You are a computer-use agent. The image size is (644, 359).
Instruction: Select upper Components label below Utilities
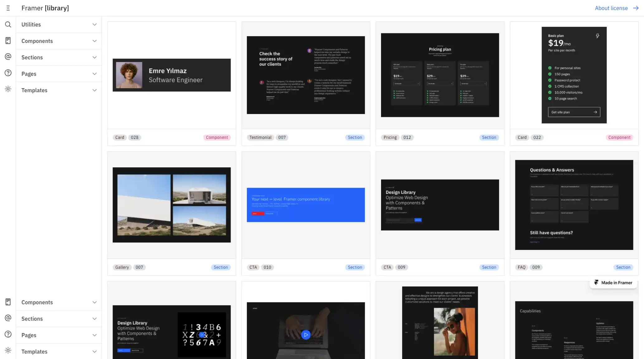37,41
